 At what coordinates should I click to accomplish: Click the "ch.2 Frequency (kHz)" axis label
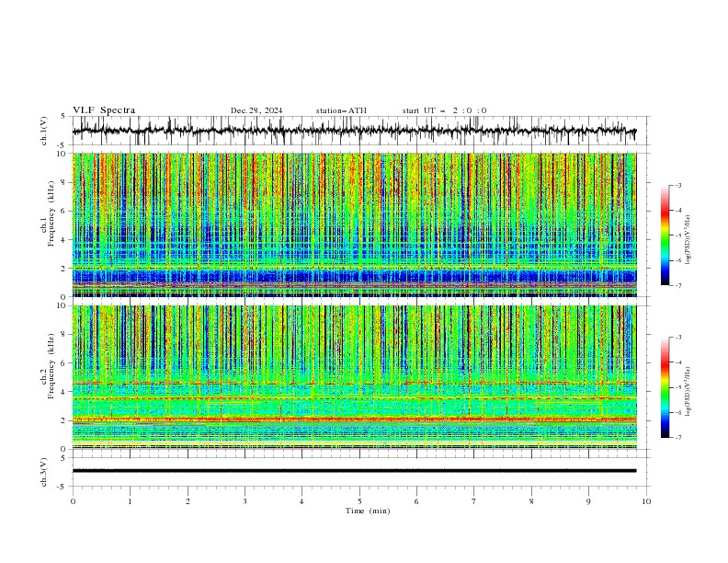click(48, 366)
